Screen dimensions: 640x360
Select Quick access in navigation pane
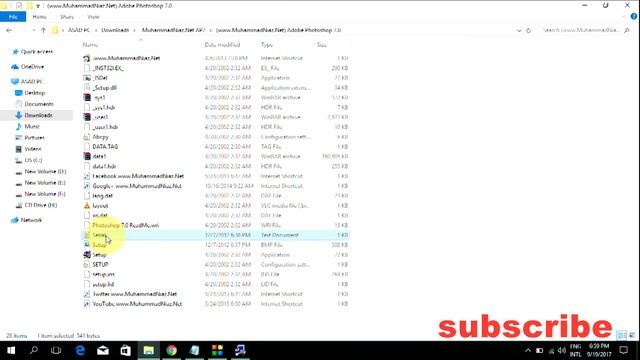click(37, 52)
